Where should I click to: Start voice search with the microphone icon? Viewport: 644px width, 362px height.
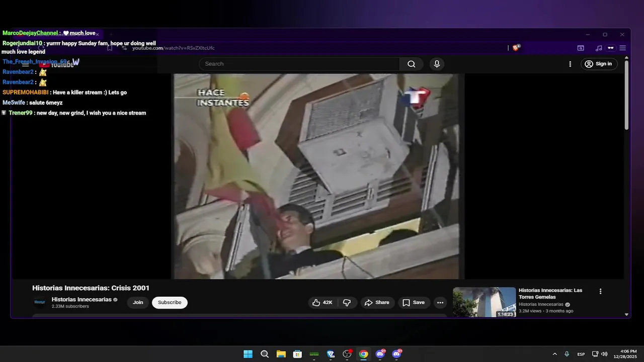[x=437, y=64]
